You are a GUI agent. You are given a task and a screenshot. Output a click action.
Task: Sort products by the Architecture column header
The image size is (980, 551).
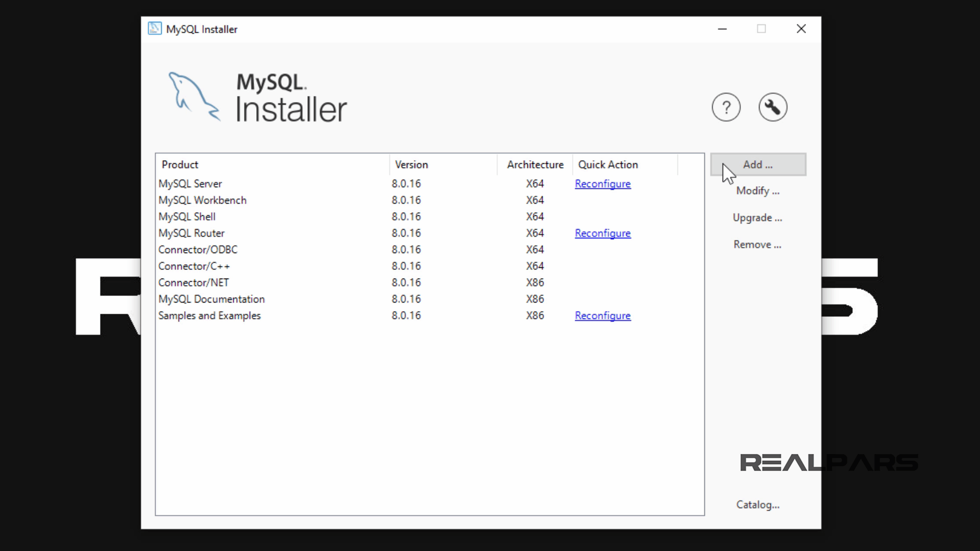(x=535, y=164)
